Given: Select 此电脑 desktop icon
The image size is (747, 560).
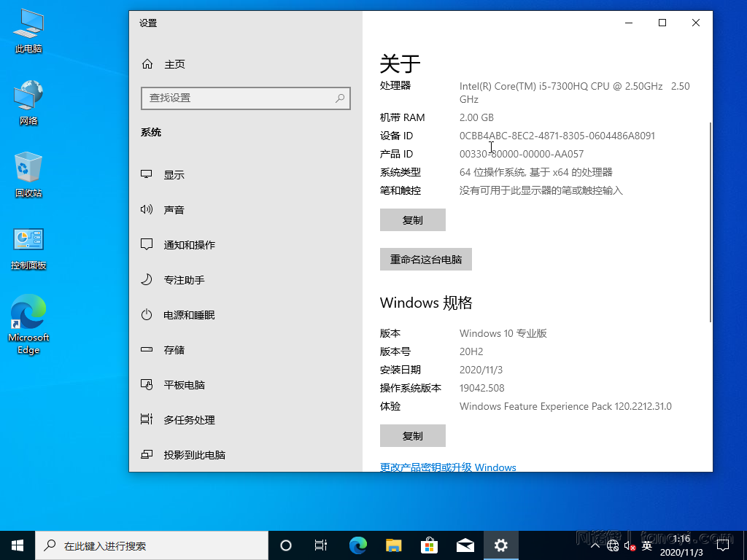Looking at the screenshot, I should 28,31.
